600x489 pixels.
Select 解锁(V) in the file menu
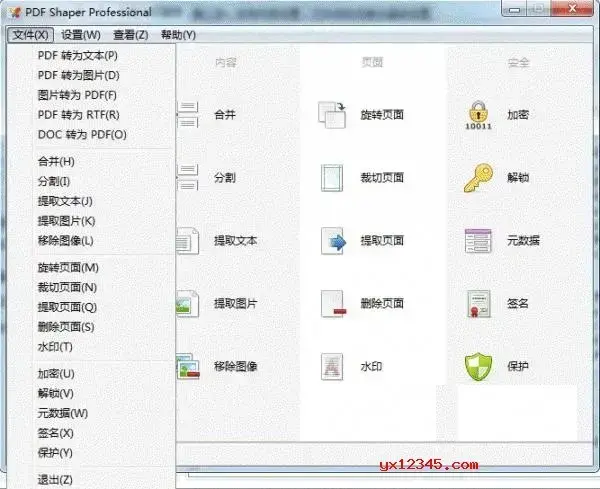tap(55, 394)
